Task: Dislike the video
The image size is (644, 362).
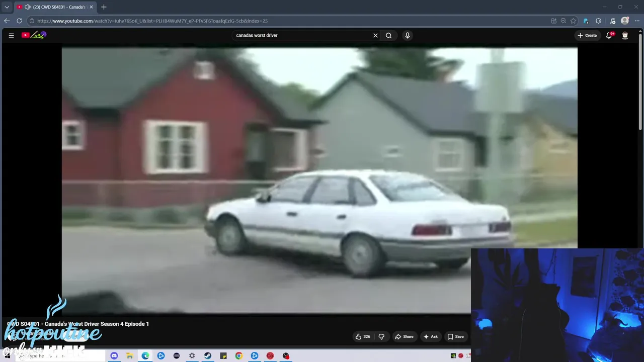Action: click(x=381, y=336)
